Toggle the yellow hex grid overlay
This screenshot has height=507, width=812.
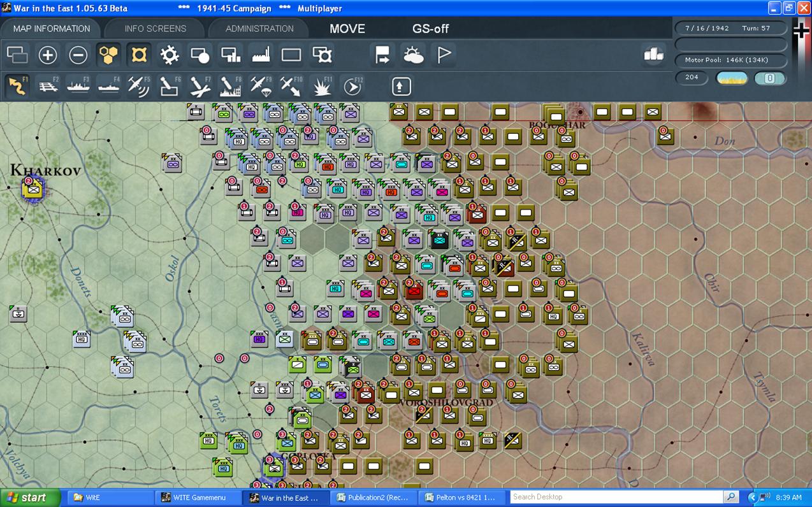tap(109, 55)
